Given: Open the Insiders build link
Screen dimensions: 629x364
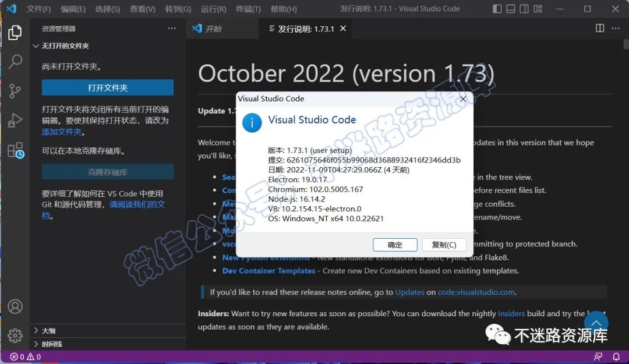Looking at the screenshot, I should click(x=511, y=313).
